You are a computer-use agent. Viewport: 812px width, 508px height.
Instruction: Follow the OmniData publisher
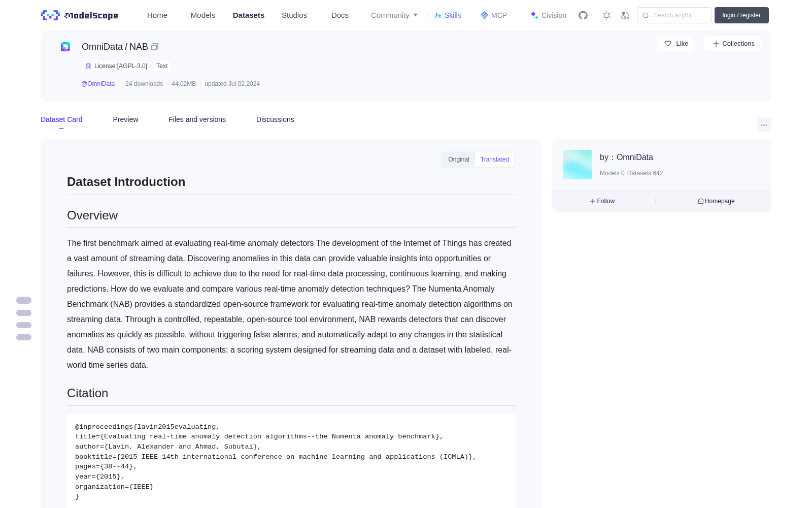(602, 201)
